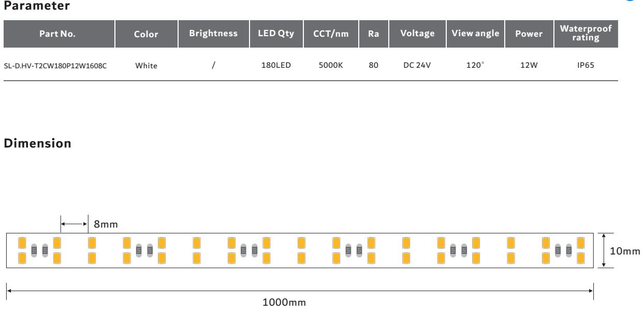Screen dimensions: 644x314
Task: Click the View angle column header
Action: tap(475, 34)
